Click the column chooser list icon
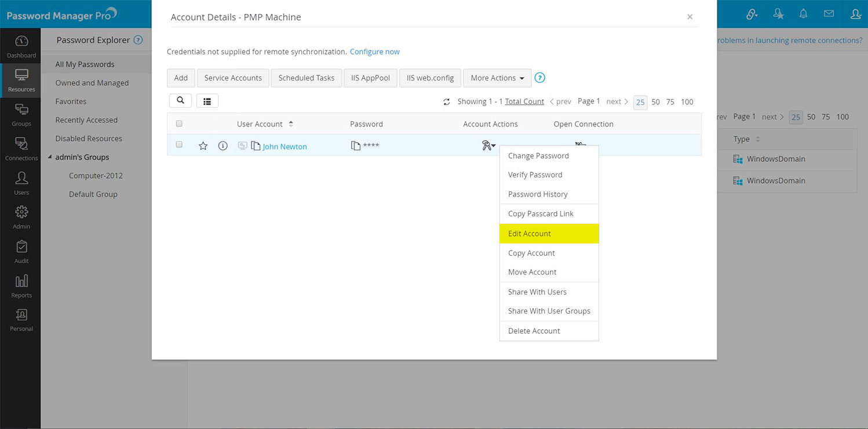Viewport: 868px width, 429px height. click(207, 100)
